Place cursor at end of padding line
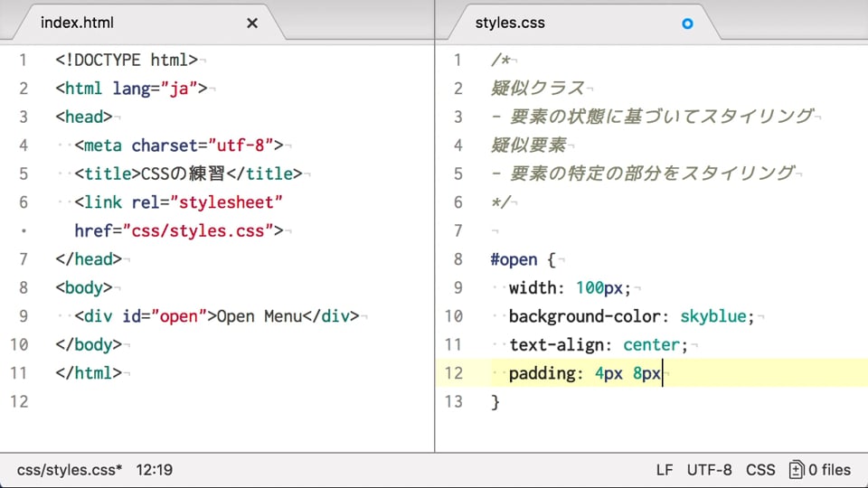 pyautogui.click(x=663, y=373)
